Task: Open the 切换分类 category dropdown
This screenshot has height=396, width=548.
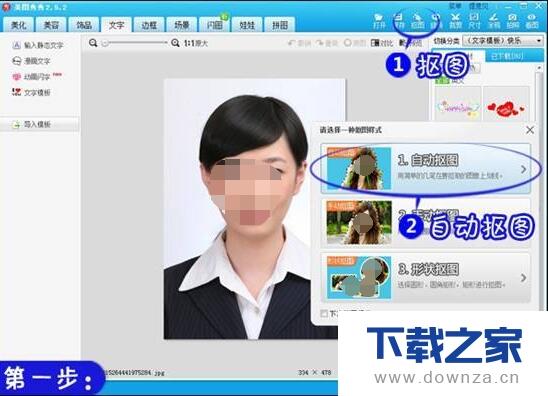Action: 503,41
